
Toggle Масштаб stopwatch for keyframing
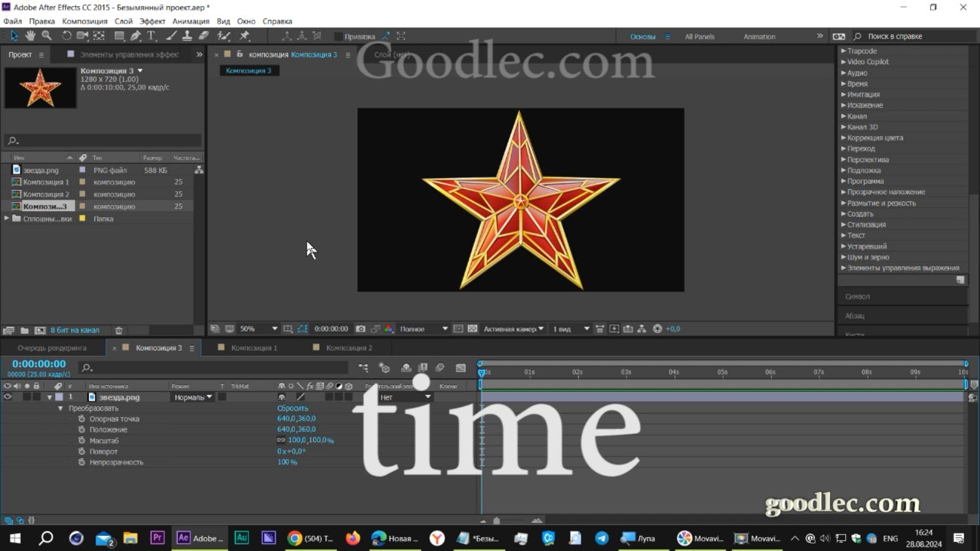pyautogui.click(x=81, y=440)
